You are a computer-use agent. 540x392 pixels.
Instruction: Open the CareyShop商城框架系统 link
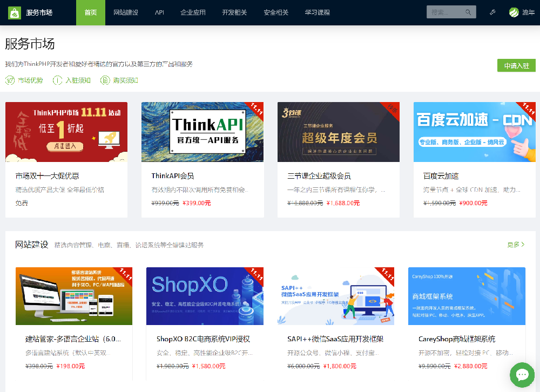click(456, 339)
